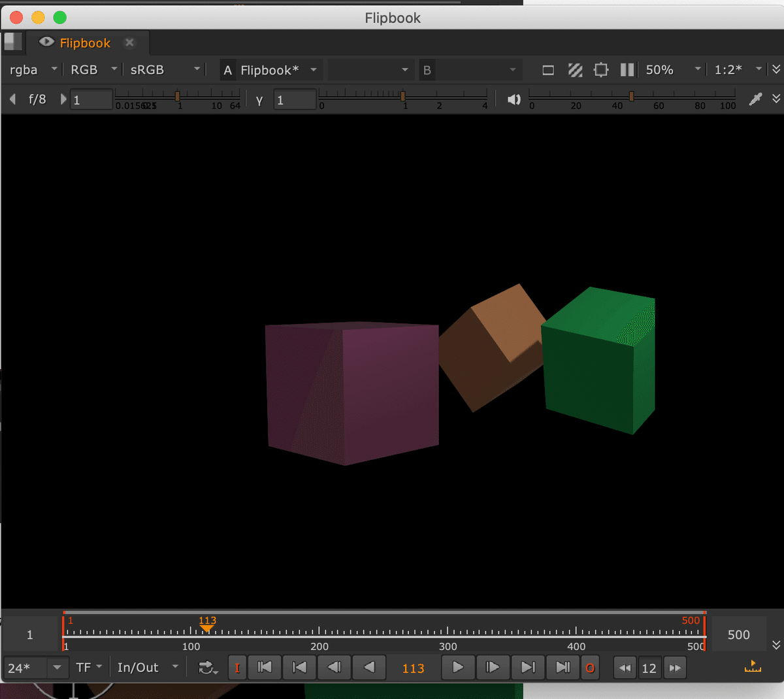Open the loop mode playback icon
The image size is (784, 699).
pos(208,668)
